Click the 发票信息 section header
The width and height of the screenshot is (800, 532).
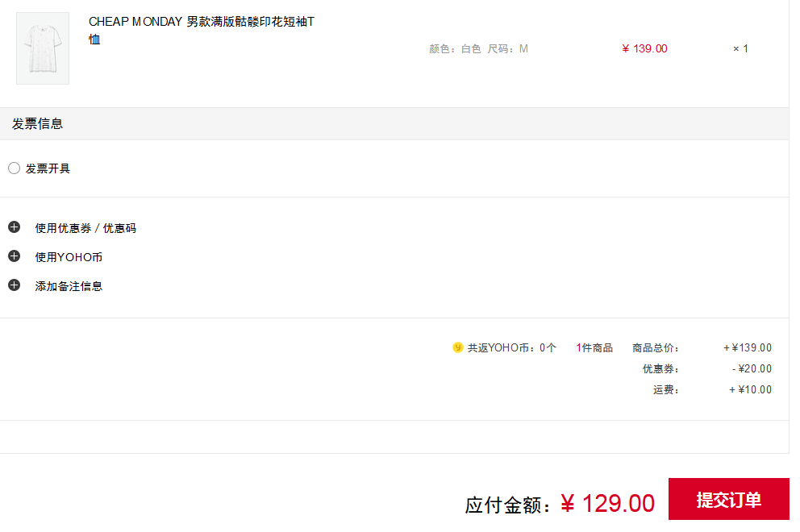[394, 123]
